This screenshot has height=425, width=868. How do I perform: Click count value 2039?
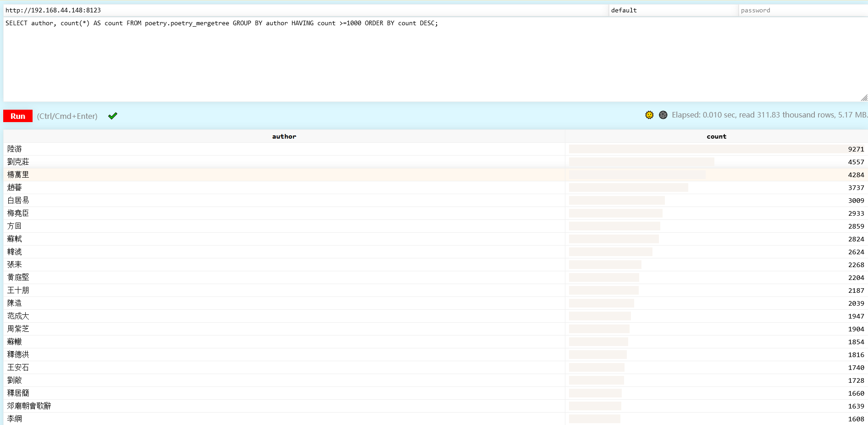click(856, 303)
